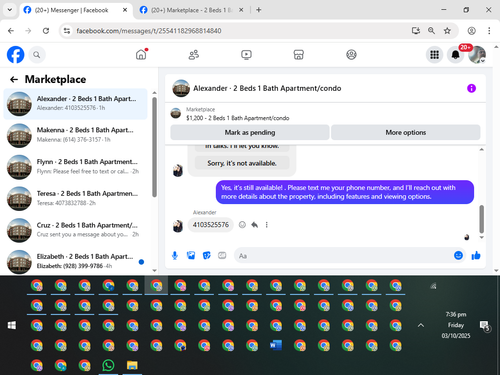
Task: Open the notifications bell icon
Action: click(x=455, y=55)
